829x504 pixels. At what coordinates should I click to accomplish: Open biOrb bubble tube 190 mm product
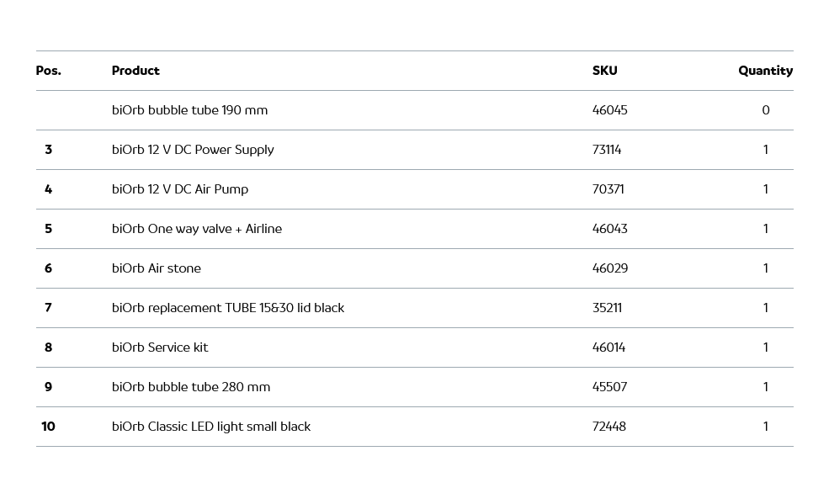pyautogui.click(x=189, y=110)
